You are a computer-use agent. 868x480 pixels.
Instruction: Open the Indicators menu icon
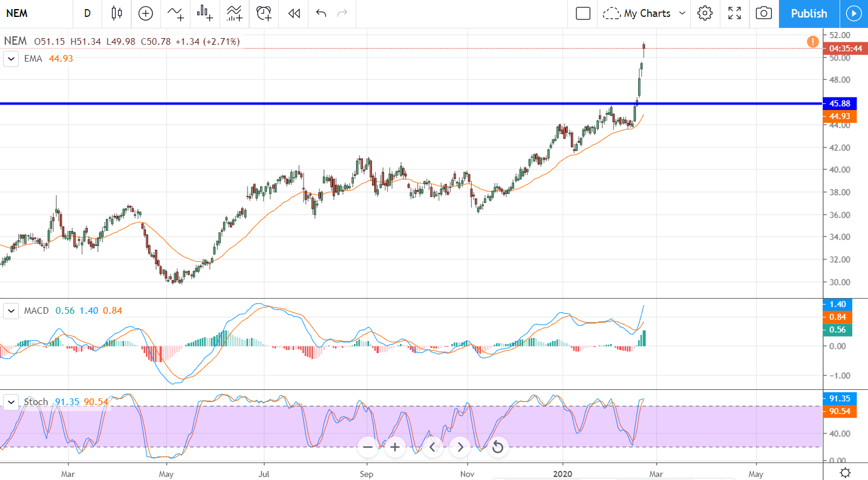tap(175, 13)
